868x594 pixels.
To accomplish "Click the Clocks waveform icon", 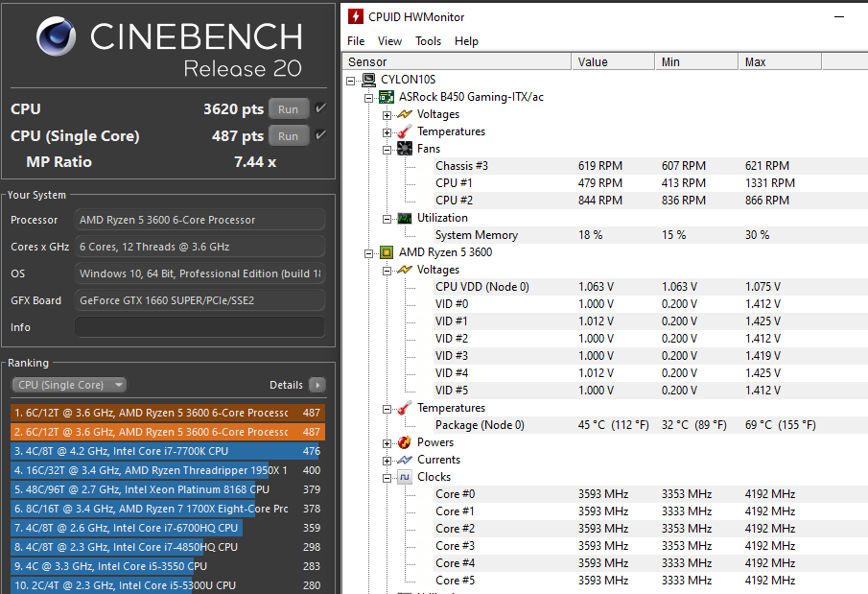I will [x=405, y=477].
